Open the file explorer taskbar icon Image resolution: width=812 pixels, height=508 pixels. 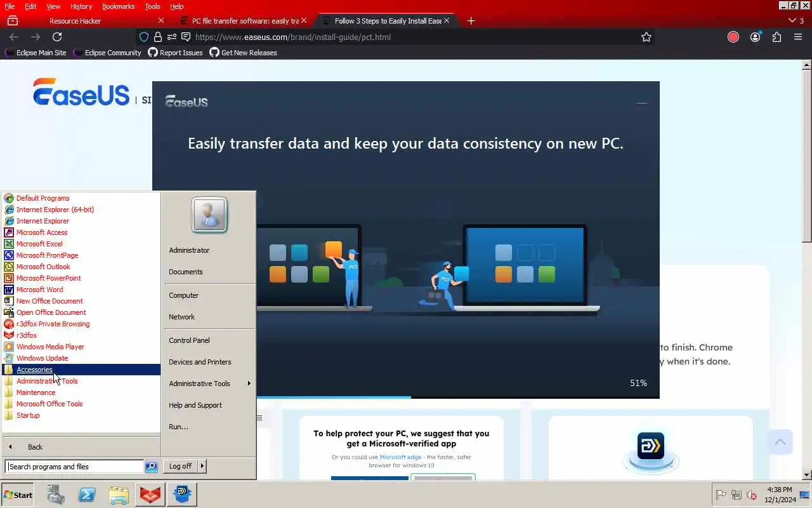[119, 495]
